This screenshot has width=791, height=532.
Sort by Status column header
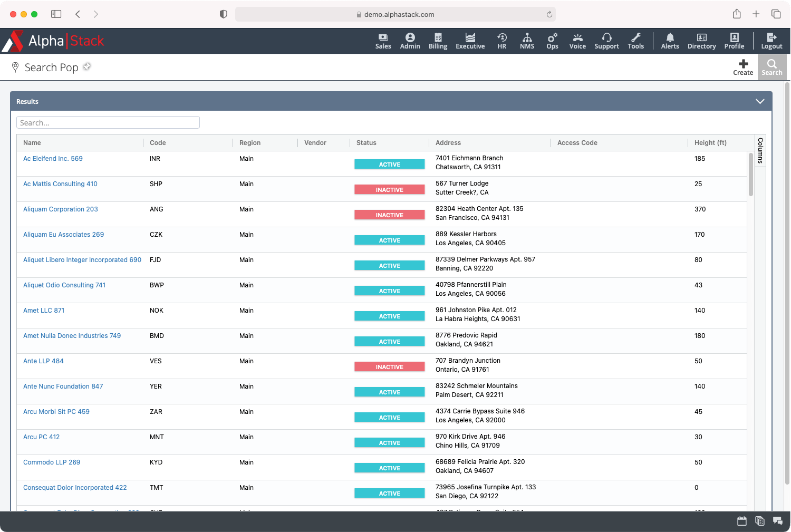[366, 143]
